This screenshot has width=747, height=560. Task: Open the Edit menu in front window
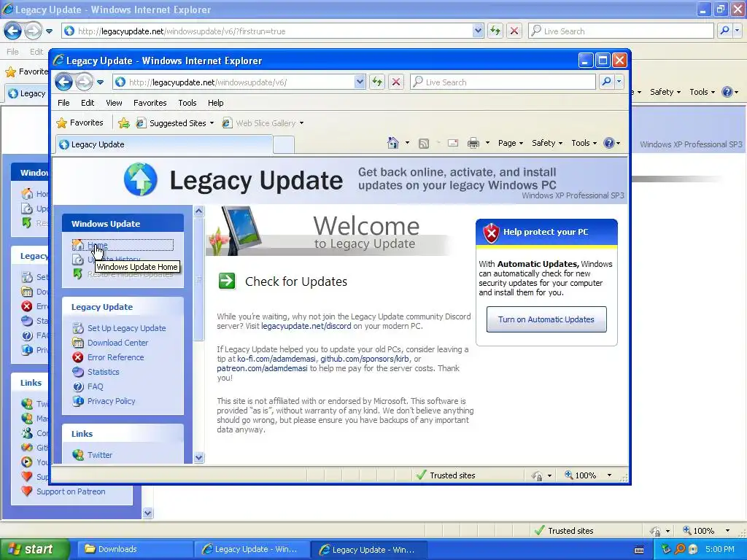pos(88,103)
